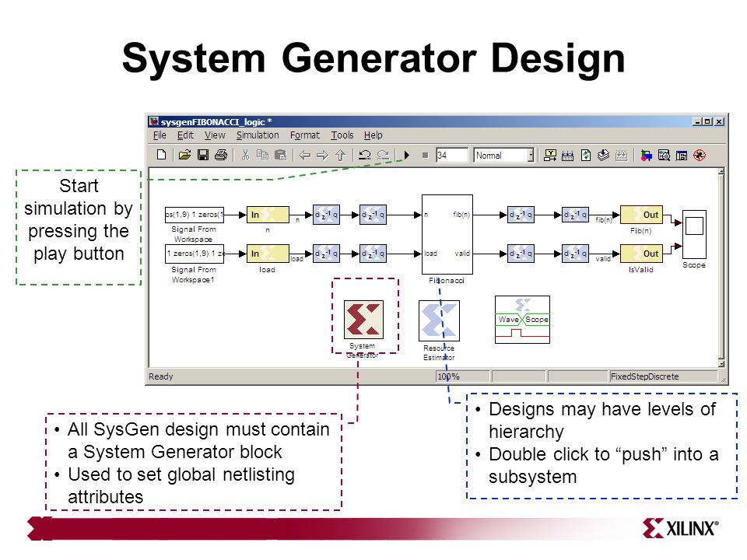
Task: Select delay block right of Fibonacci valid output
Action: tap(521, 254)
